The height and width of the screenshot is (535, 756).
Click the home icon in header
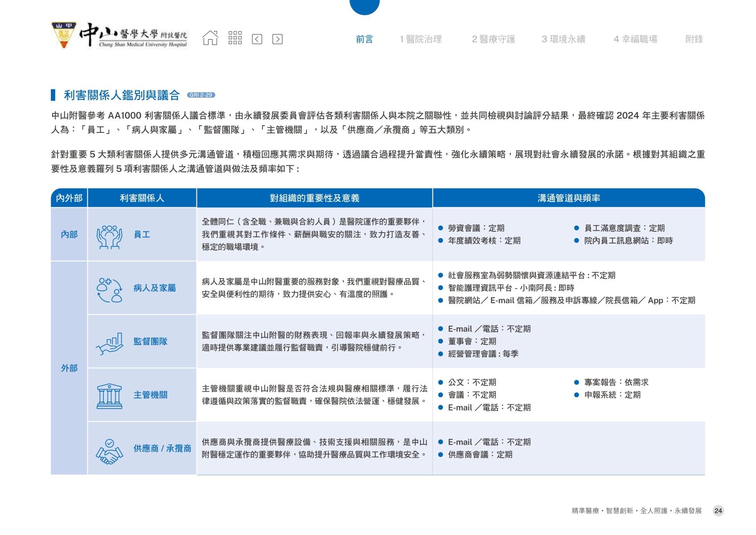(210, 38)
